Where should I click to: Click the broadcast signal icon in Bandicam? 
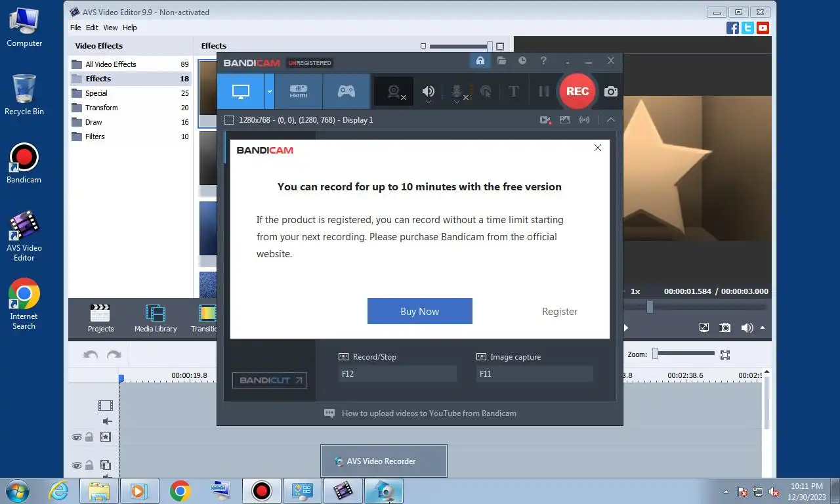584,120
